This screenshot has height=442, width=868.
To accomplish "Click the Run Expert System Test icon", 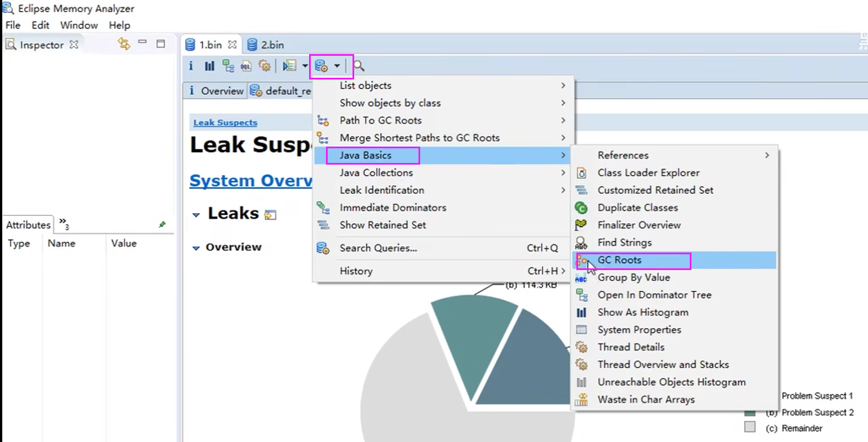I will tap(289, 66).
